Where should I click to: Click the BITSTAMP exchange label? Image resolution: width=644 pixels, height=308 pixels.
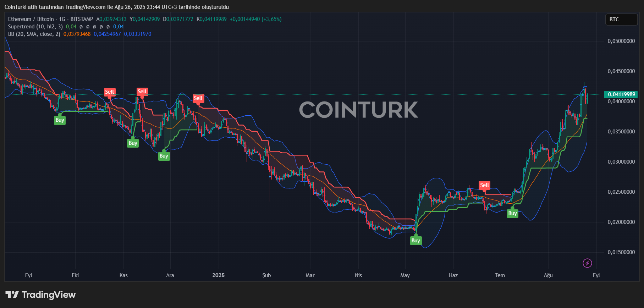tap(82, 19)
